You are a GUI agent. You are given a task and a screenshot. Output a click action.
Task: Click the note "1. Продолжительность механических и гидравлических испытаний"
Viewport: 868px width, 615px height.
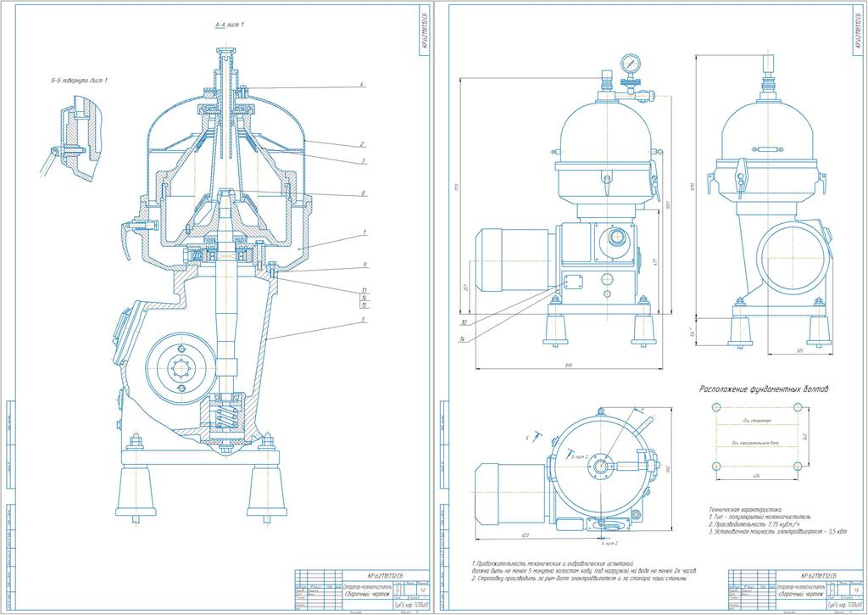pyautogui.click(x=551, y=563)
